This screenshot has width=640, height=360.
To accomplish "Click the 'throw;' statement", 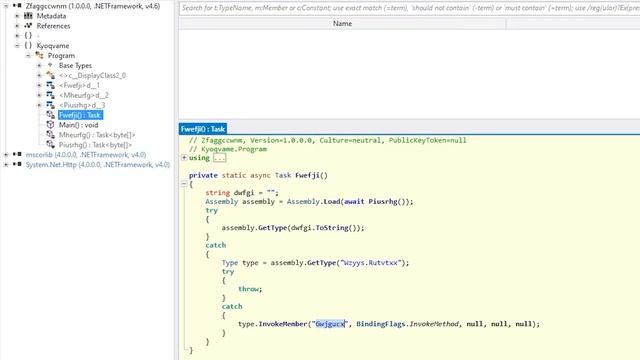I will point(250,289).
